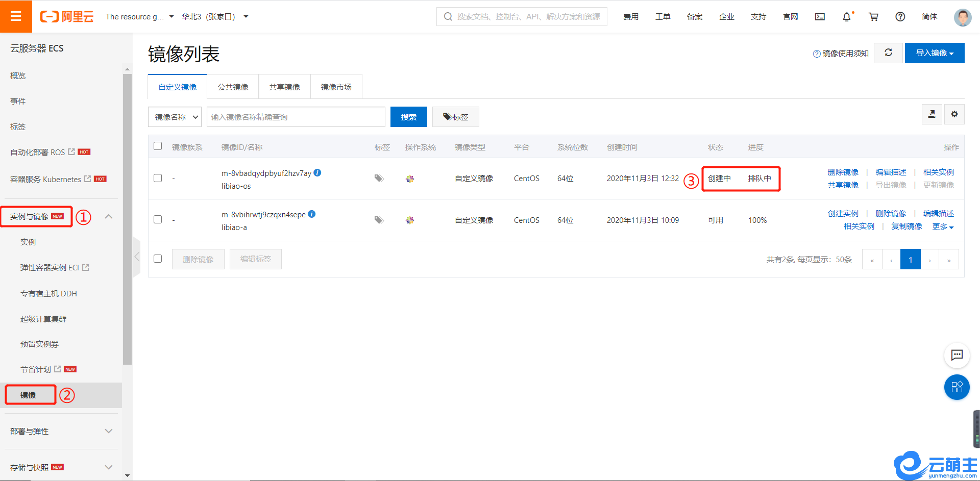
Task: Open the table column settings gear icon
Action: point(954,114)
